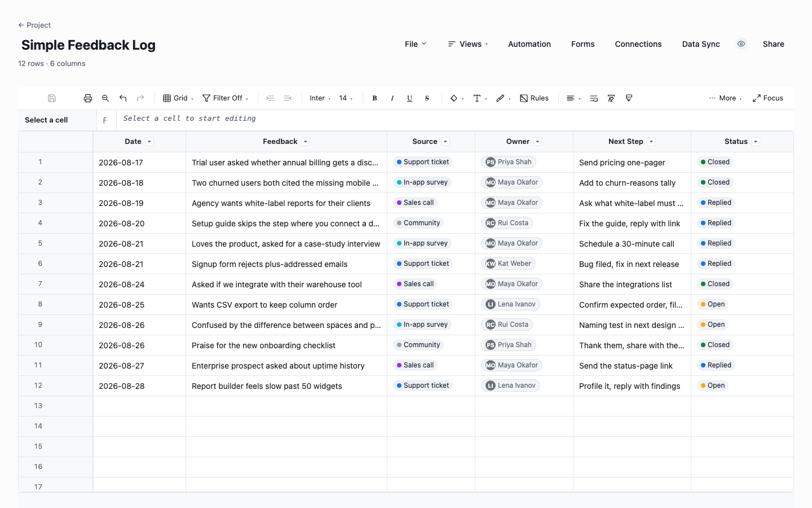Click Replied status in row 3

716,203
